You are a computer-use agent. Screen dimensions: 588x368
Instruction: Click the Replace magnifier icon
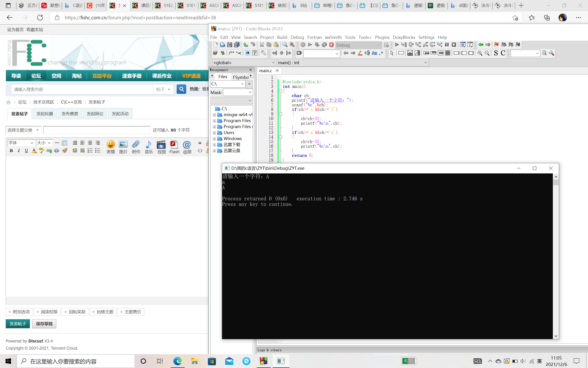click(292, 45)
